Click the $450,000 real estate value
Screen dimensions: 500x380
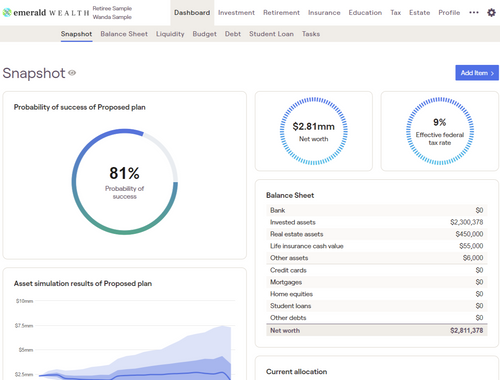[469, 234]
